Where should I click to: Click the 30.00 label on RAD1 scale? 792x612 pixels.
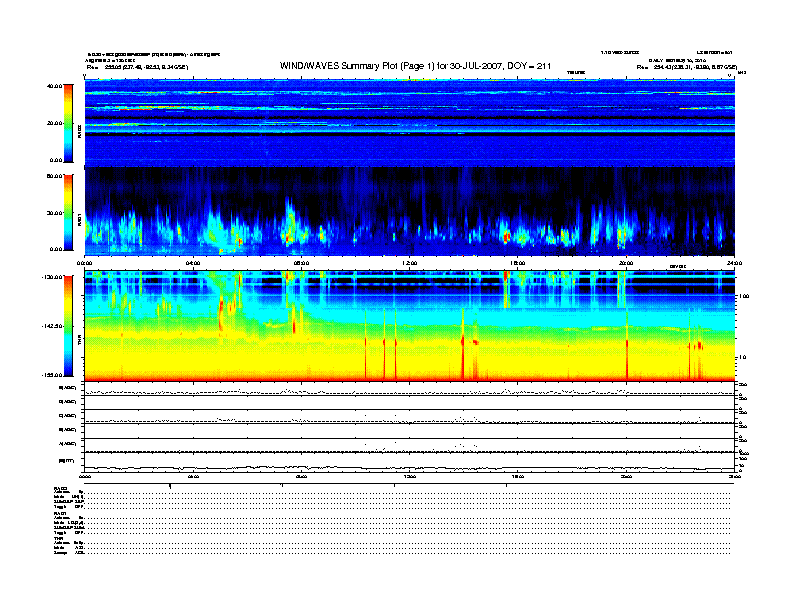[55, 213]
